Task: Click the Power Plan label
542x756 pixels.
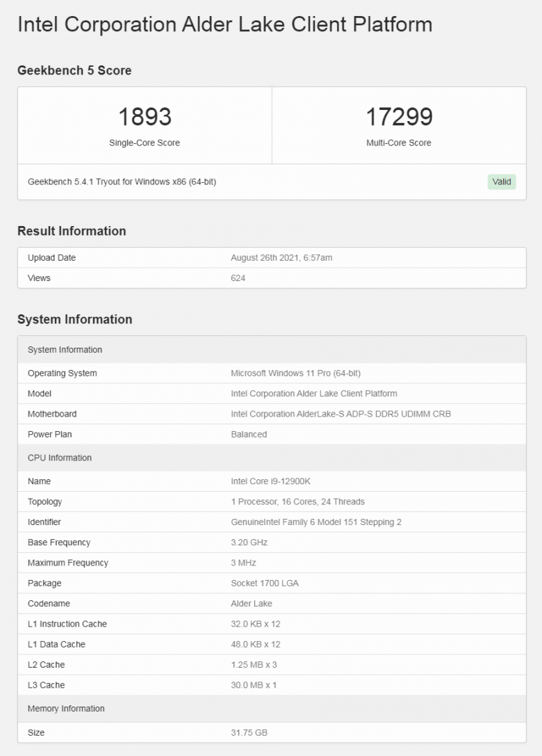Action: tap(49, 434)
